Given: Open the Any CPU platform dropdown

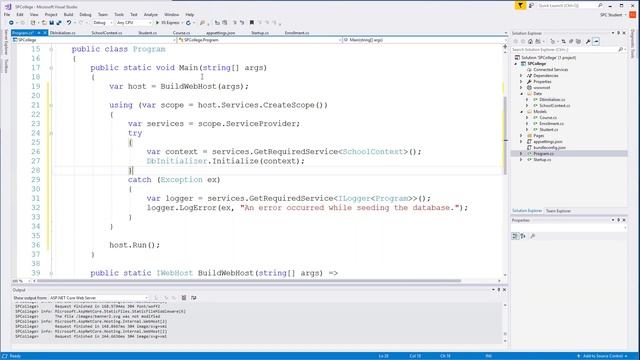Looking at the screenshot, I should tap(133, 23).
